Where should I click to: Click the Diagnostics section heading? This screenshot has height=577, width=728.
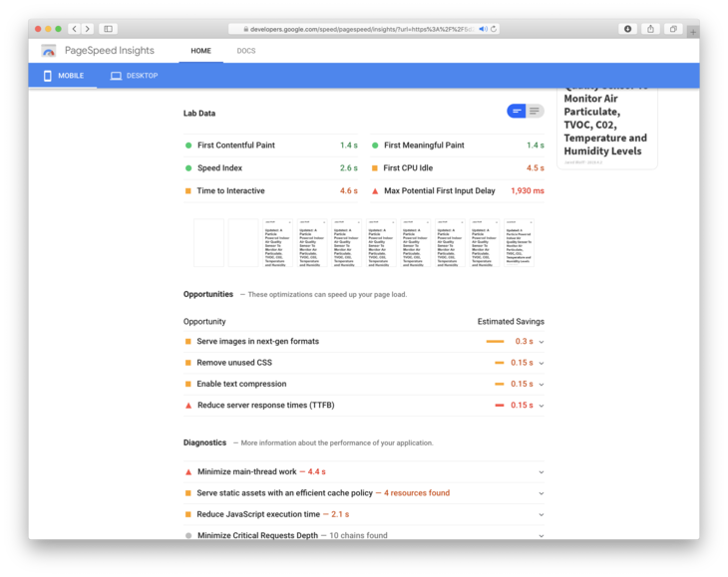click(204, 442)
